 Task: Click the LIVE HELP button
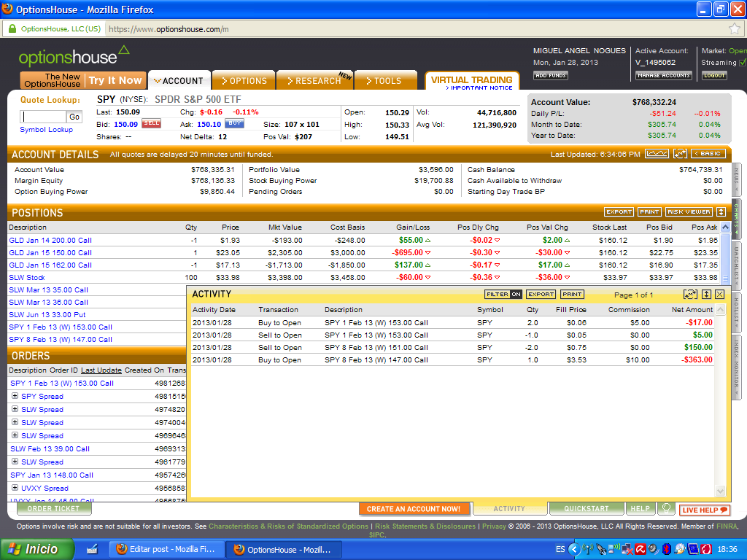coord(705,510)
